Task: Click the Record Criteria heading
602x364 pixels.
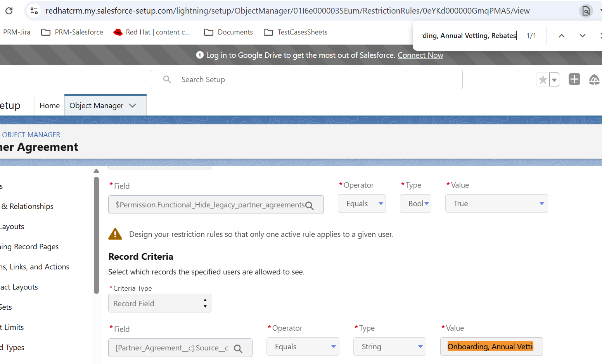Action: tap(141, 257)
